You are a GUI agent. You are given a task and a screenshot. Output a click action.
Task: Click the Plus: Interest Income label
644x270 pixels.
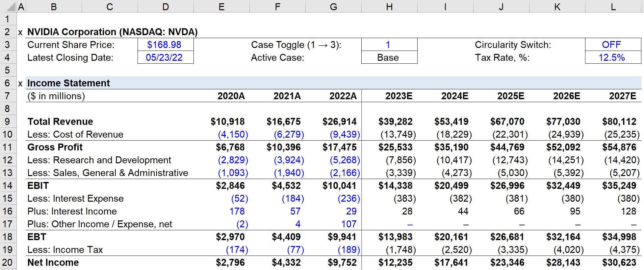point(72,211)
